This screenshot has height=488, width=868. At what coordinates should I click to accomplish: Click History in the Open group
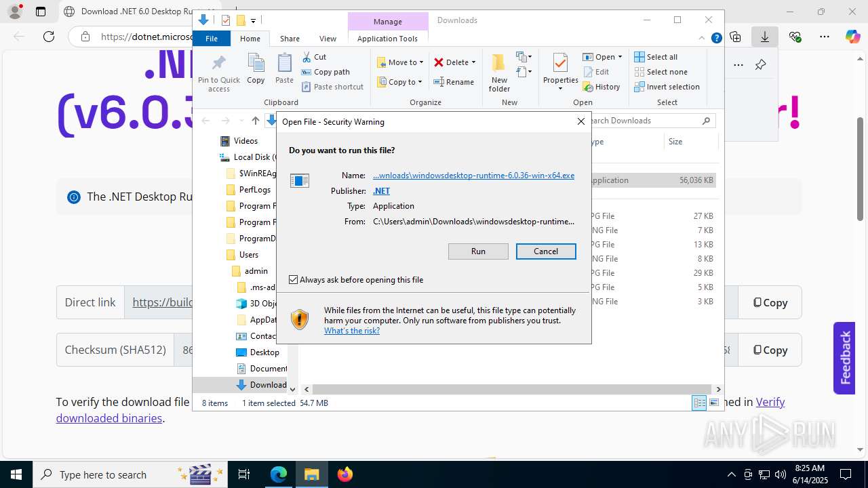pos(601,87)
